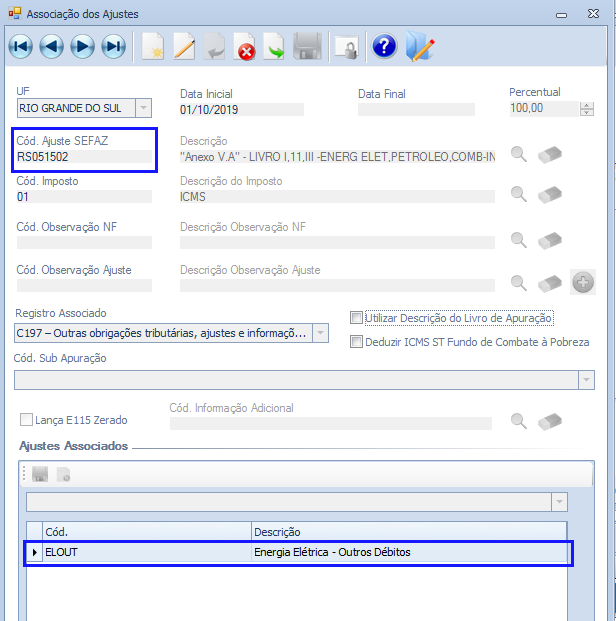Viewport: 616px width, 621px height.
Task: Go to previous record arrow
Action: click(x=51, y=47)
